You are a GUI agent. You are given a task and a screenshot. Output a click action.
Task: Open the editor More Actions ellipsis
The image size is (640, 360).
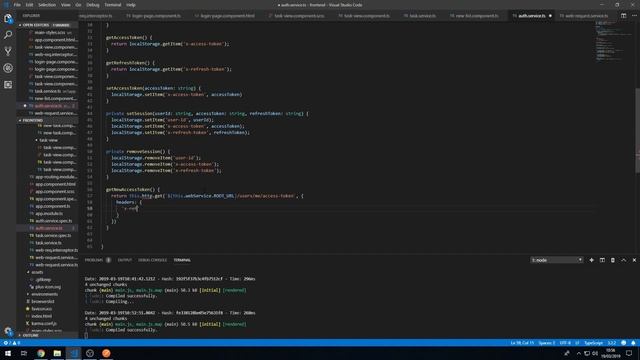634,16
